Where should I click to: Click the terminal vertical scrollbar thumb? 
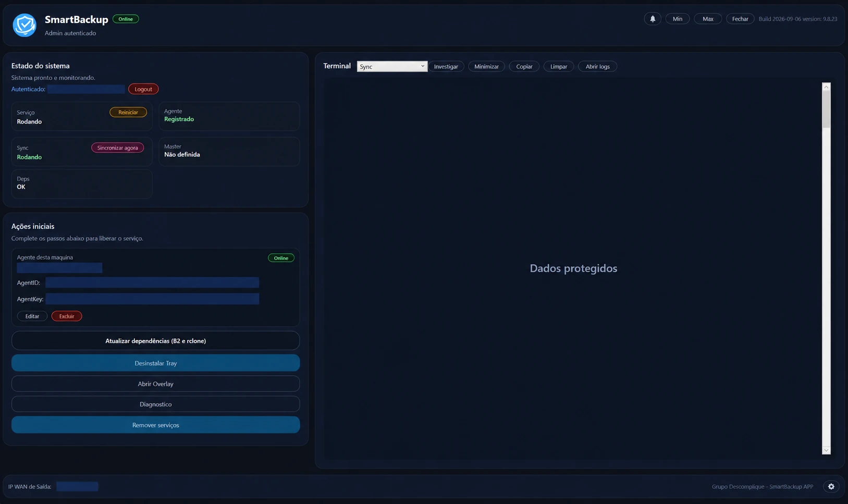[x=826, y=109]
